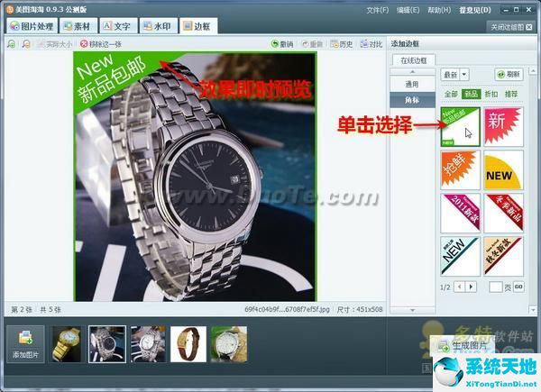The width and height of the screenshot is (541, 392).
Task: Click 实际大小 actual size button
Action: tap(54, 44)
